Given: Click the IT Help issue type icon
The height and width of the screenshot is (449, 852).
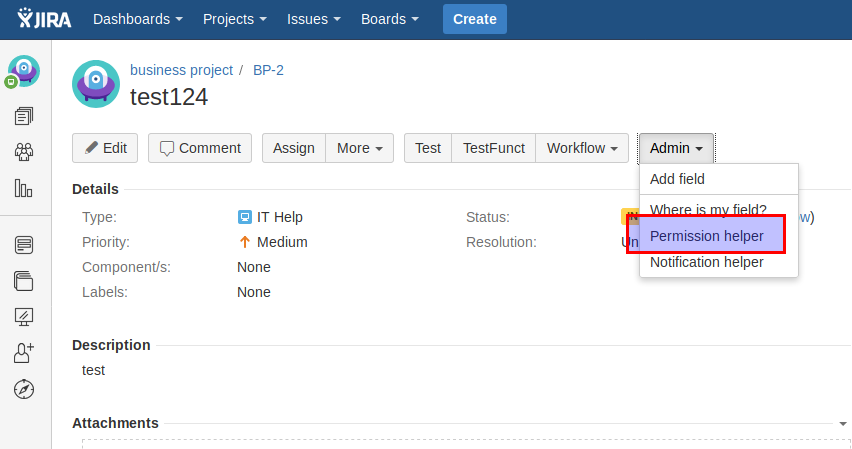Looking at the screenshot, I should click(x=245, y=217).
